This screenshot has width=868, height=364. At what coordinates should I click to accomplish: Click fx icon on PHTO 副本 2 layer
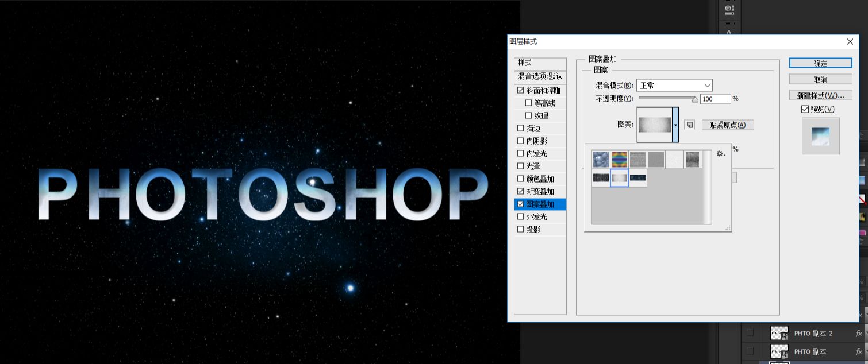(x=859, y=333)
